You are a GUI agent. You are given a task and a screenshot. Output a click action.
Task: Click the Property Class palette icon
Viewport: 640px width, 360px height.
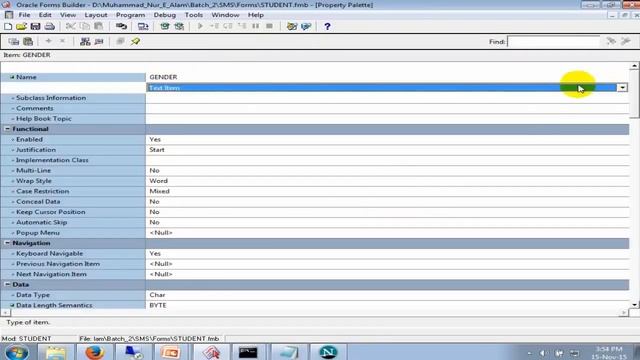(85, 41)
